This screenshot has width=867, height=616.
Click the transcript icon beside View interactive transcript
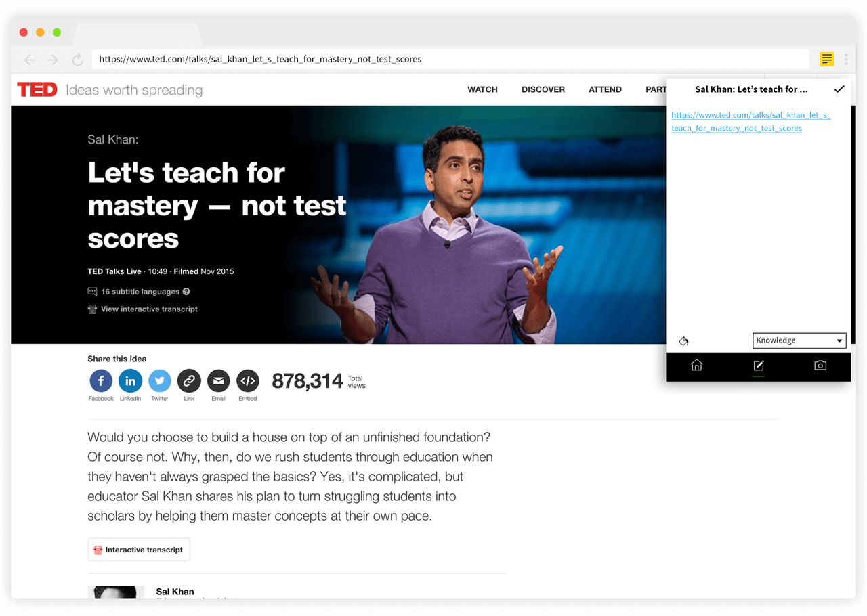[92, 309]
